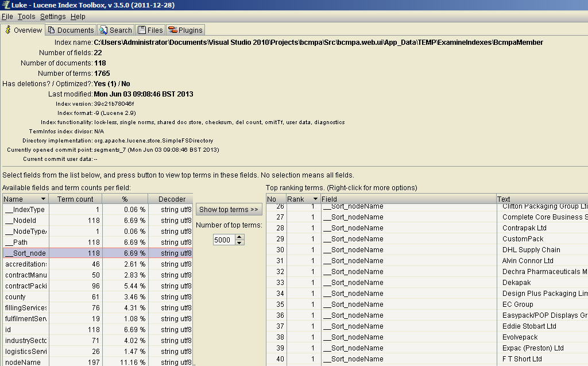Viewport: 588px width, 366px height.
Task: Click the index name path text
Action: click(318, 43)
